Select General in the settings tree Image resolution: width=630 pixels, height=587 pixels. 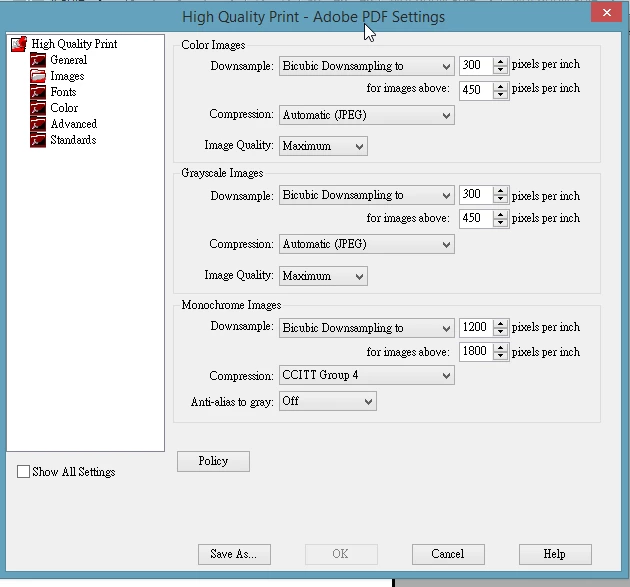(x=69, y=60)
